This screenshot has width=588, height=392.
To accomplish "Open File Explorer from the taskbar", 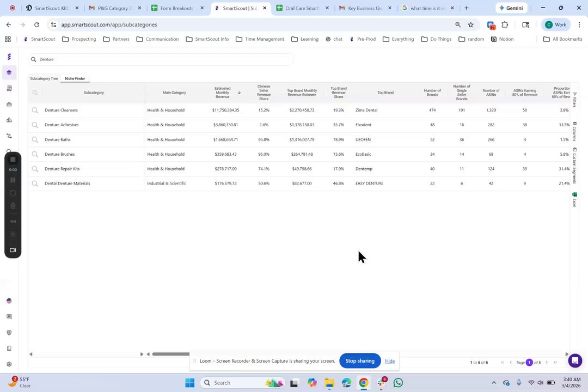I will [x=329, y=383].
